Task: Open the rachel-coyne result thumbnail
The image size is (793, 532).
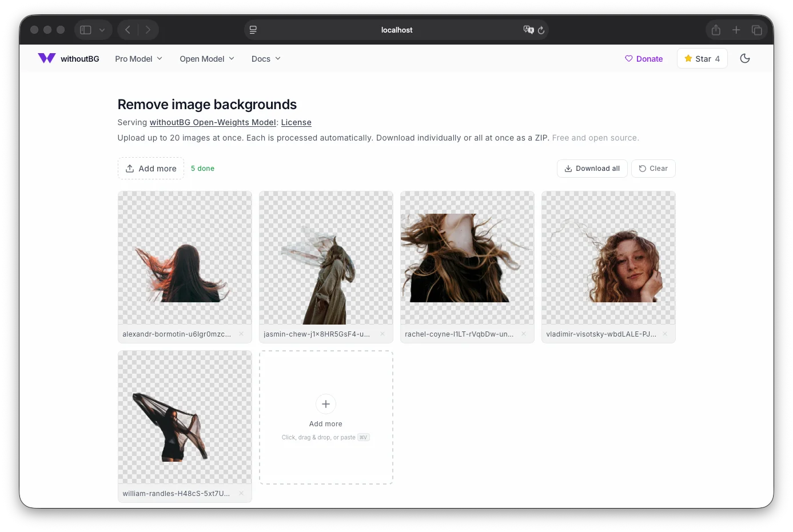Action: click(x=467, y=258)
